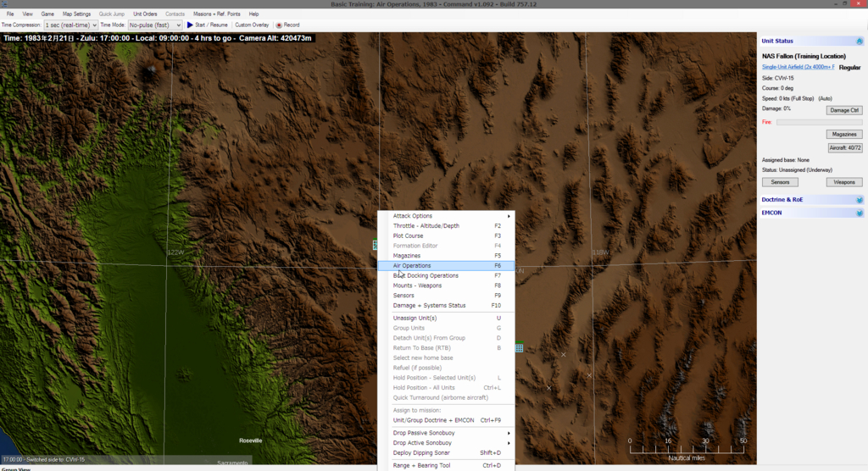Click the Roseville city label on map
The image size is (868, 471).
pyautogui.click(x=250, y=441)
